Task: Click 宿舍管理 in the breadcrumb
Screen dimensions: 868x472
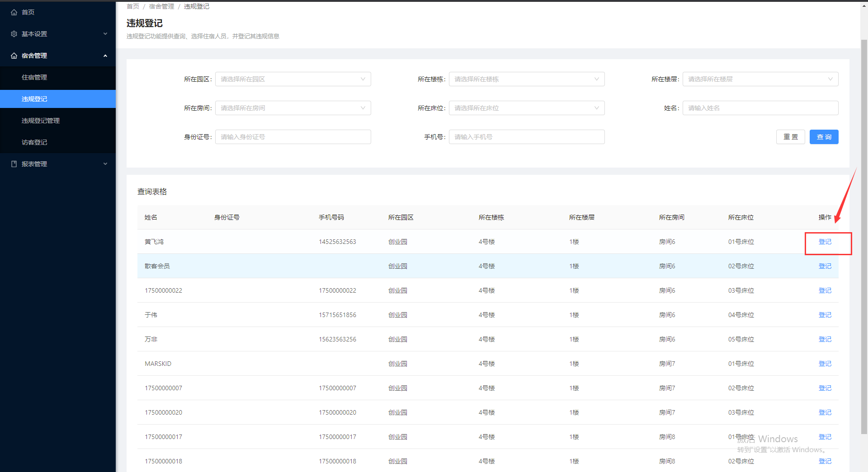Action: tap(161, 6)
